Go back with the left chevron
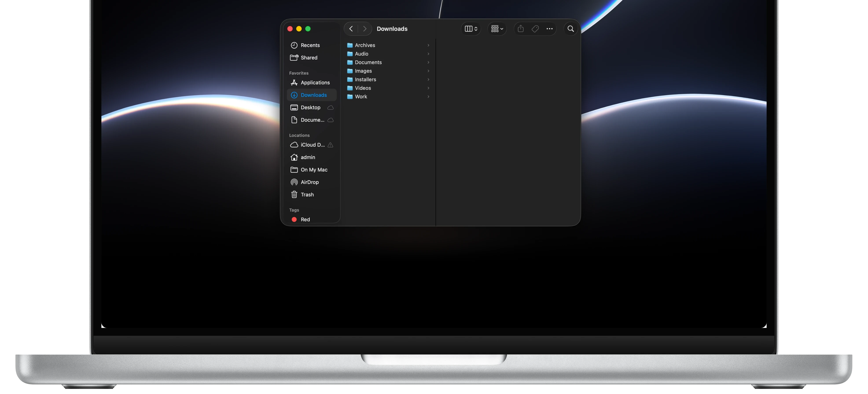This screenshot has height=394, width=868. coord(351,29)
